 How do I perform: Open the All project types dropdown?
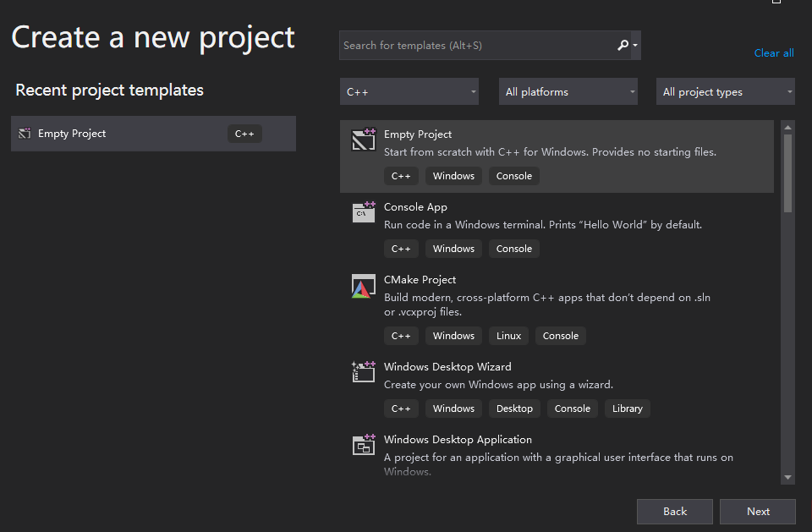726,92
